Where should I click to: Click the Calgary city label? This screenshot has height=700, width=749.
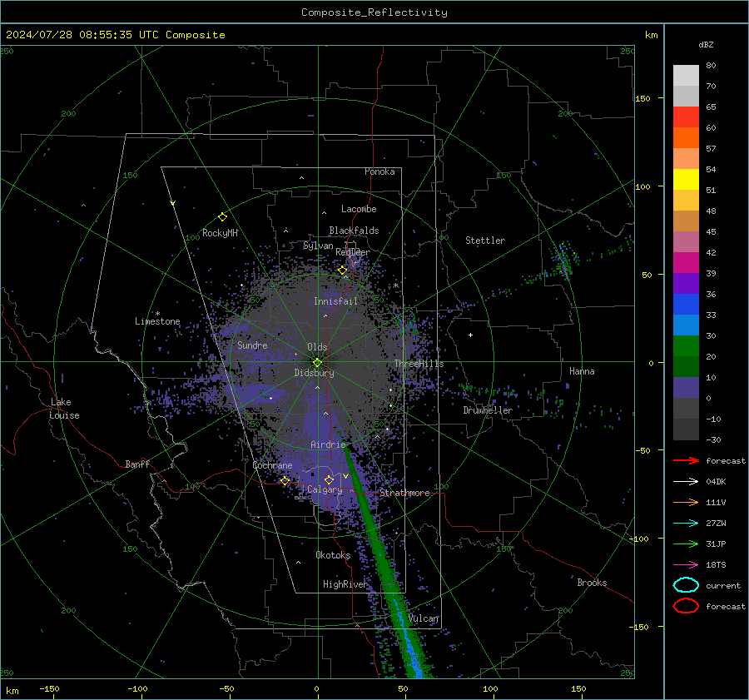pyautogui.click(x=325, y=489)
